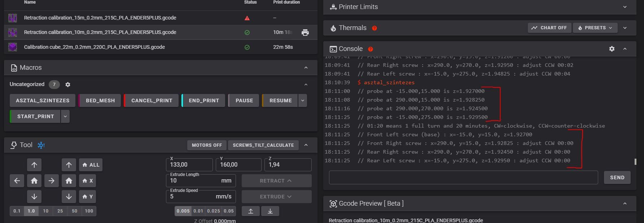Click the Thermals red help icon

(x=374, y=28)
